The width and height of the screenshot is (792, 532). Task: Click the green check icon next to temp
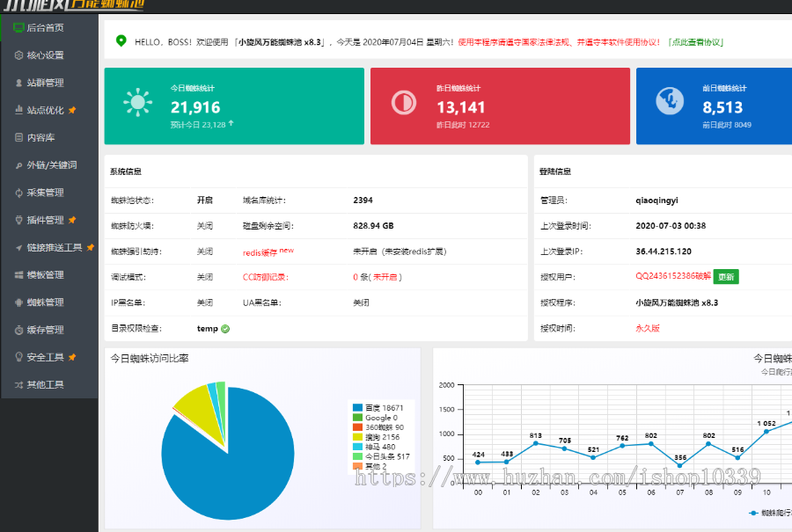225,329
